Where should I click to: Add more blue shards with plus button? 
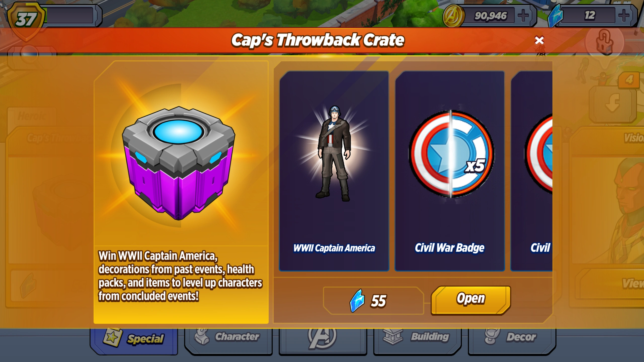tap(624, 16)
